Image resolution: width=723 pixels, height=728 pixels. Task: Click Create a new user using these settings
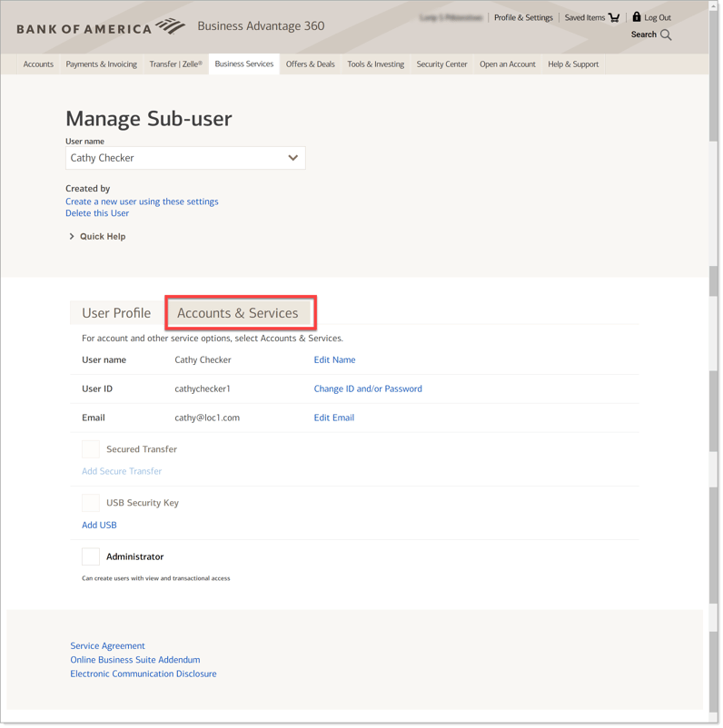142,201
